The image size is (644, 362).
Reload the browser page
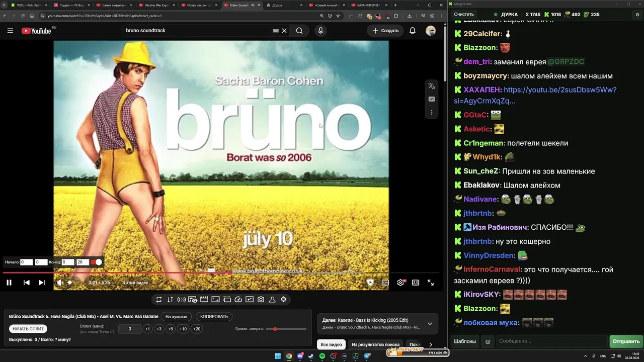coord(23,16)
